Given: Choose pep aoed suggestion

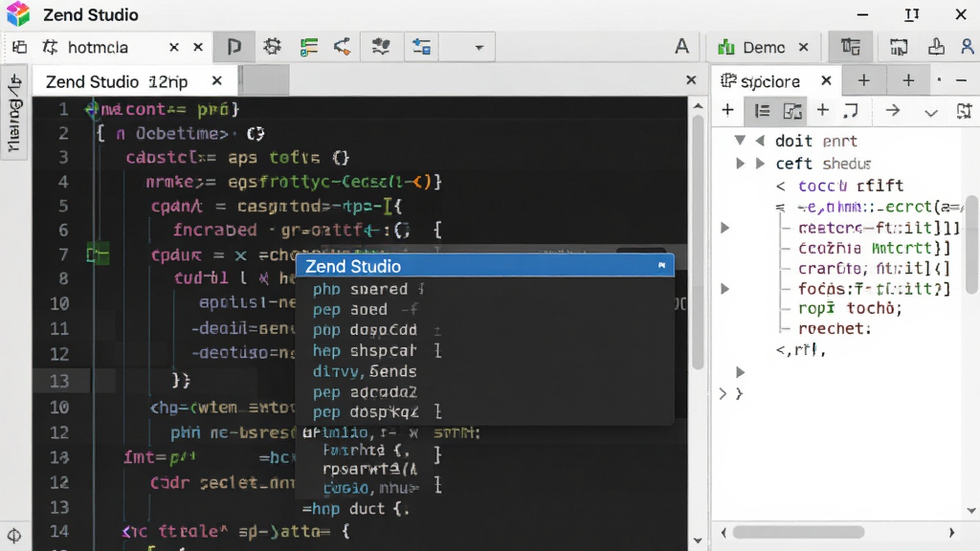Looking at the screenshot, I should pos(484,310).
